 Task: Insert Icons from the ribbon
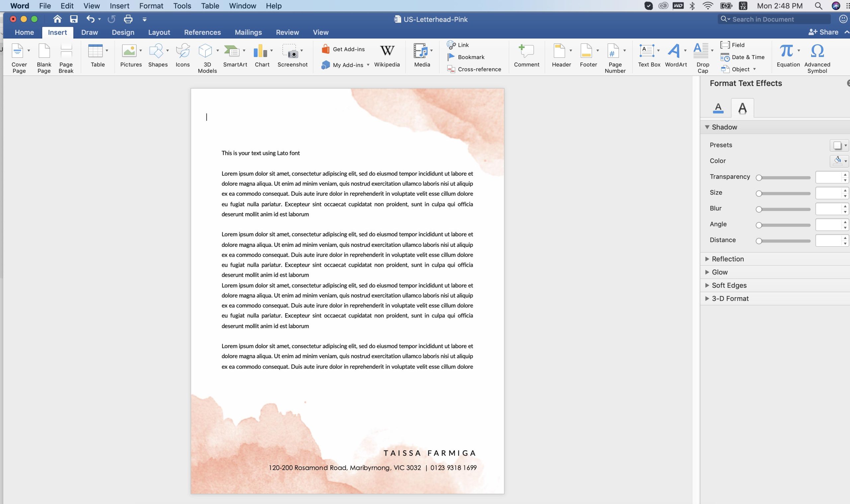(183, 56)
